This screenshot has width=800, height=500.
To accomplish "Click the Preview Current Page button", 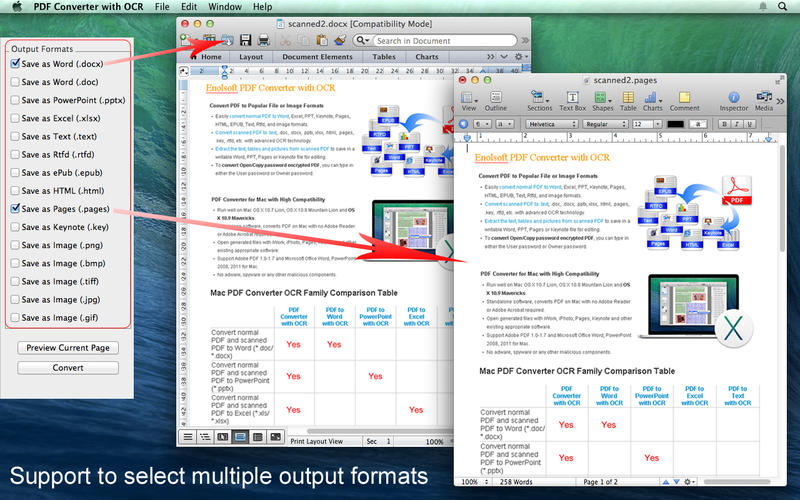I will click(68, 347).
